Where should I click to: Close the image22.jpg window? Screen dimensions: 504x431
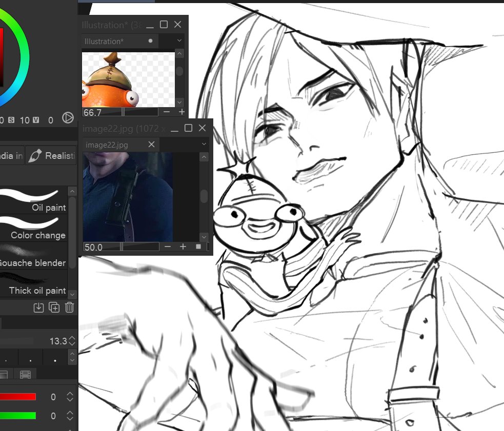(202, 128)
